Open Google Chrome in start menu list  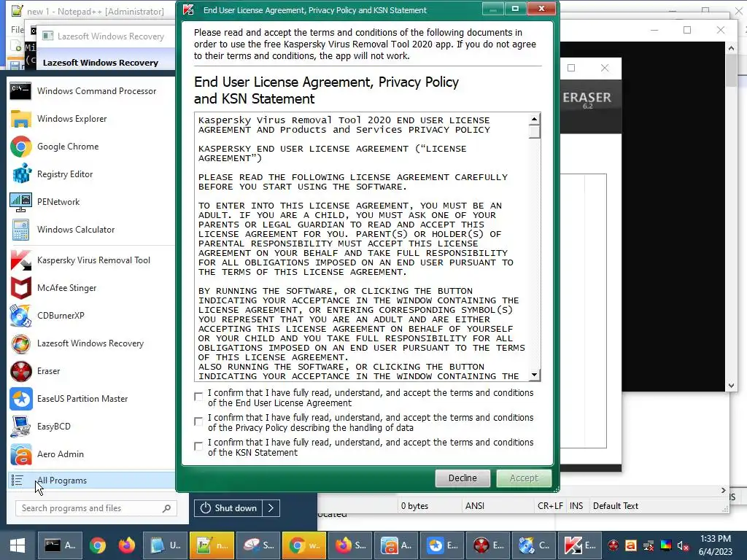pyautogui.click(x=91, y=146)
